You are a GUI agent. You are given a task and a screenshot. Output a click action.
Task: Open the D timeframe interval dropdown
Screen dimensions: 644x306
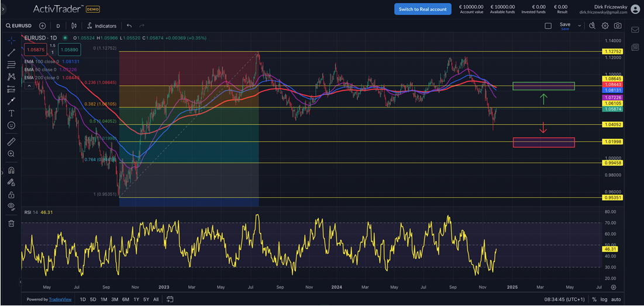(x=58, y=26)
